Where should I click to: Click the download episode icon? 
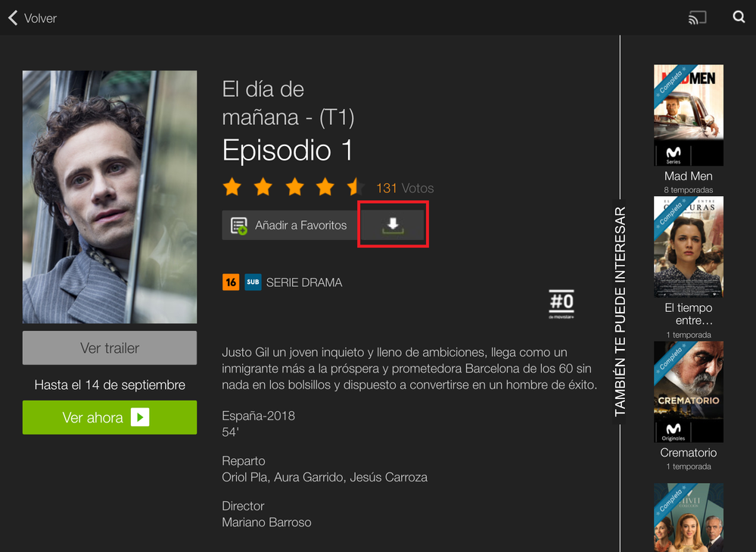coord(393,225)
